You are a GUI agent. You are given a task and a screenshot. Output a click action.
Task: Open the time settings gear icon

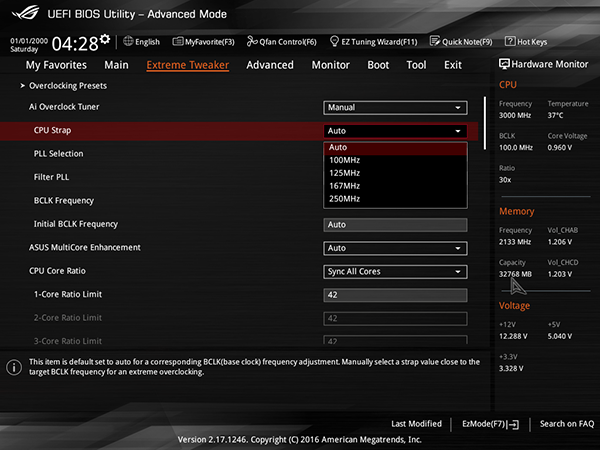105,39
